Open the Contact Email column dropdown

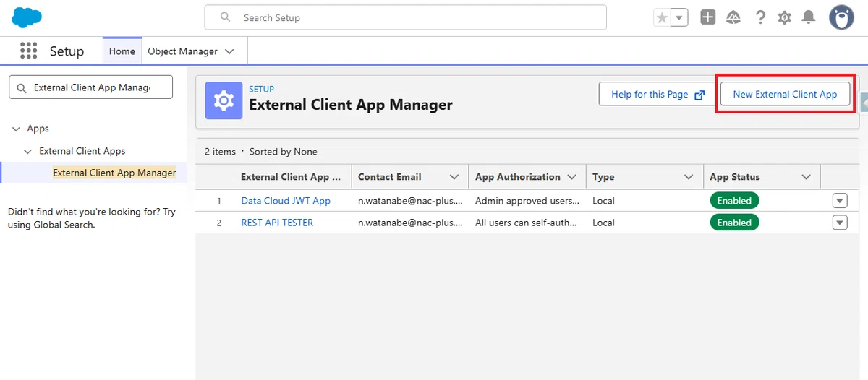[x=454, y=177]
